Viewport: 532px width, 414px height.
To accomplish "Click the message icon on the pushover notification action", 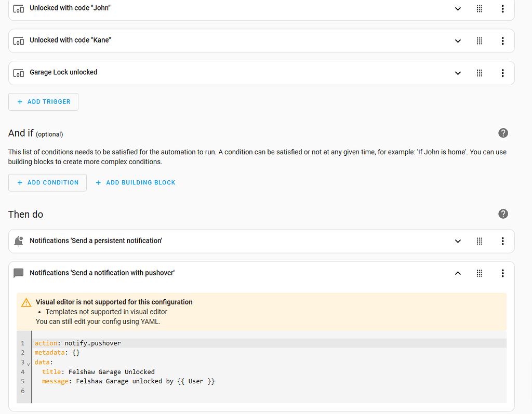I will 19,273.
